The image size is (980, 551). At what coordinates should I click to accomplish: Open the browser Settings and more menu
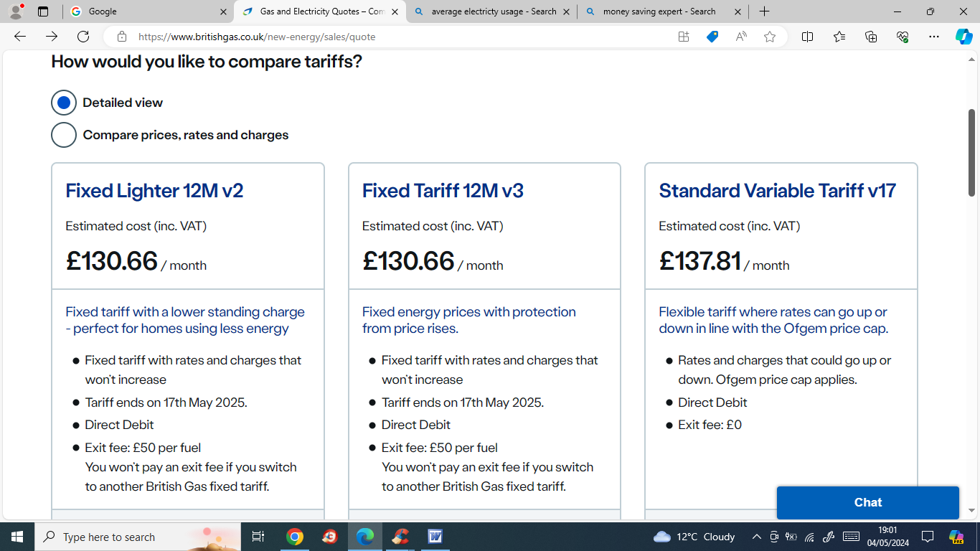(x=933, y=37)
